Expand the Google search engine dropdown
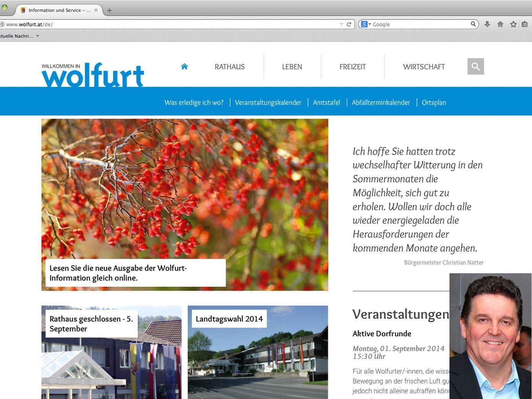The image size is (532, 399). click(366, 24)
